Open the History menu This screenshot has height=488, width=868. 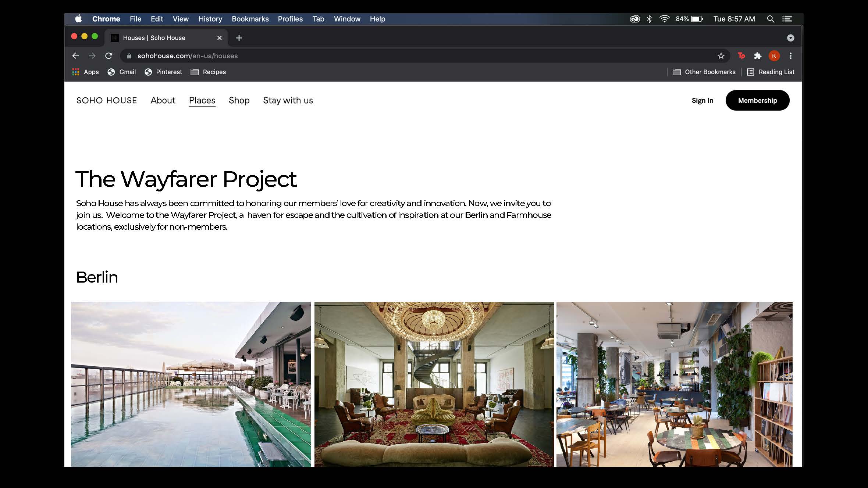click(210, 19)
